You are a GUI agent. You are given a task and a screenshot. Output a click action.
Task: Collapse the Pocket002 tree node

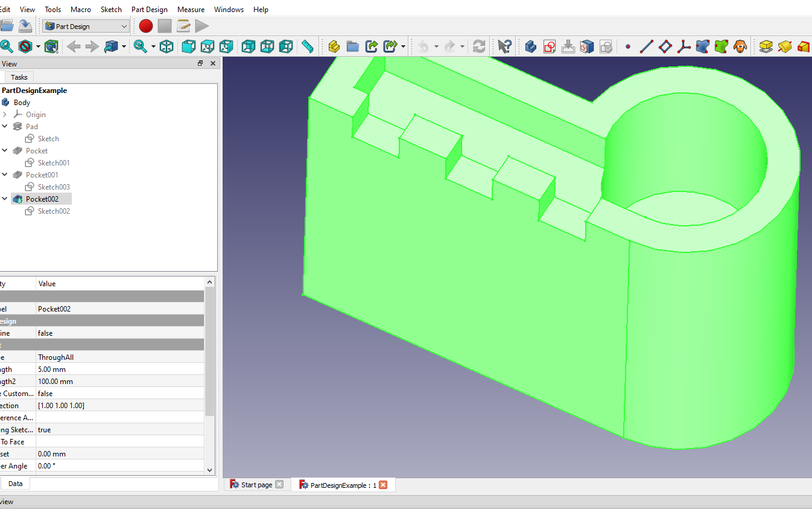tap(5, 199)
